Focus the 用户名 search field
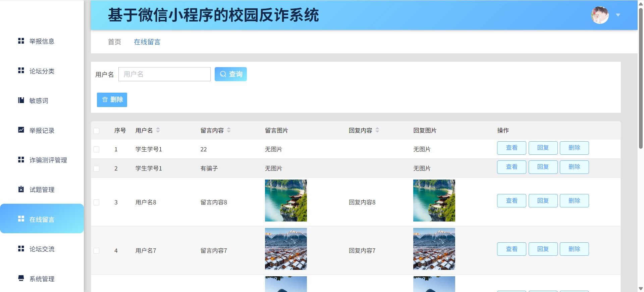Screen dimensions: 644x292 click(164, 74)
